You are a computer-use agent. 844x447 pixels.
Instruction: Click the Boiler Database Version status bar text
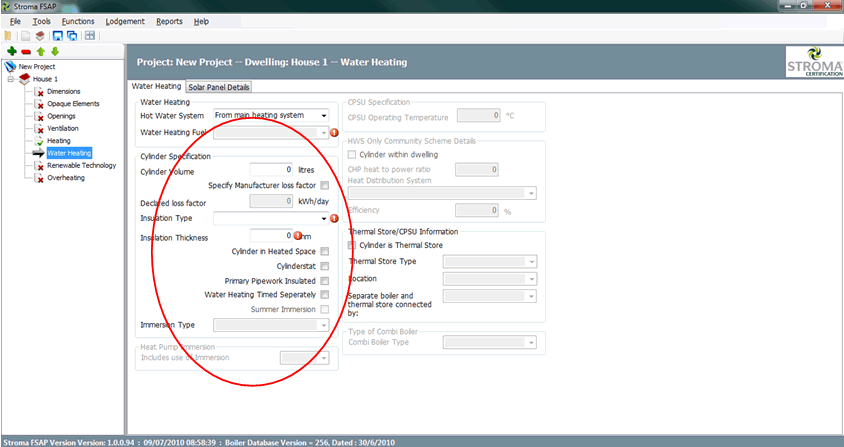(309, 443)
